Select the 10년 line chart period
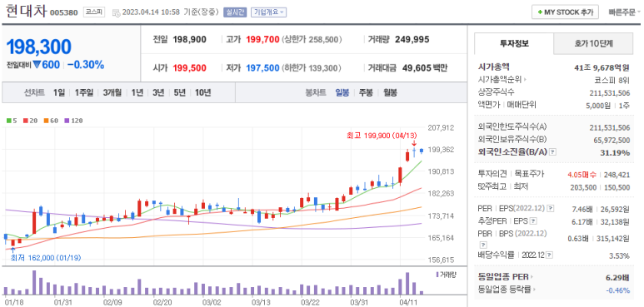The height and width of the screenshot is (307, 644). 203,92
